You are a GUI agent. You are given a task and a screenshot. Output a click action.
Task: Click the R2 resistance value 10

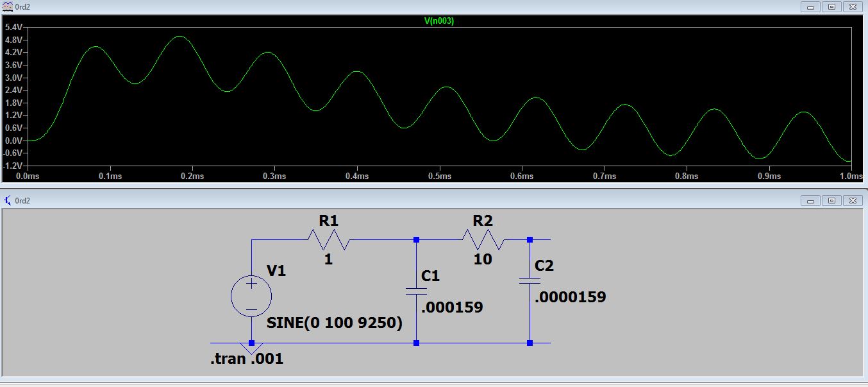click(x=483, y=259)
